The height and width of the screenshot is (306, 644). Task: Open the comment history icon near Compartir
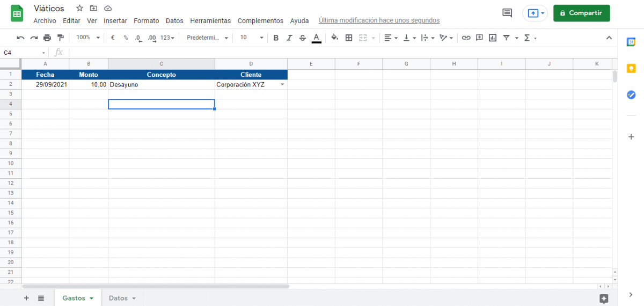click(x=507, y=13)
